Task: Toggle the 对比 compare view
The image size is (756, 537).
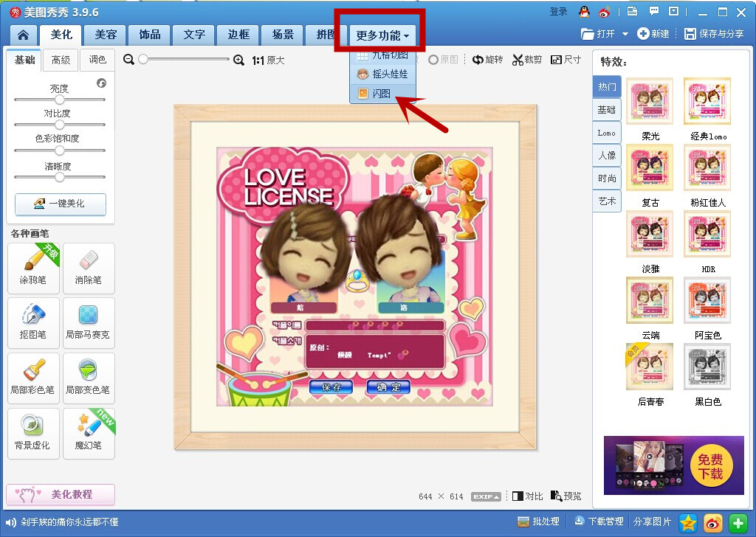Action: [x=527, y=496]
